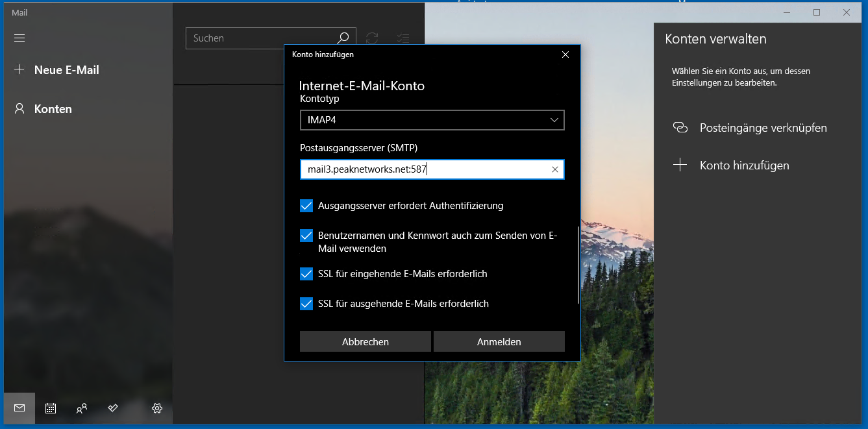Switch to the Calendar view

click(50, 408)
